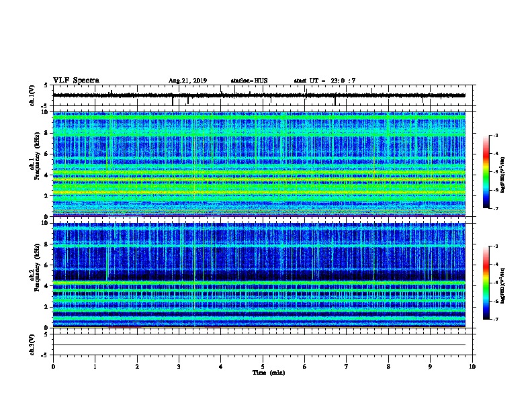Screen dimensions: 532x411
Task: Click the "-3" tick on ch.2 colorbar
Action: coord(495,246)
